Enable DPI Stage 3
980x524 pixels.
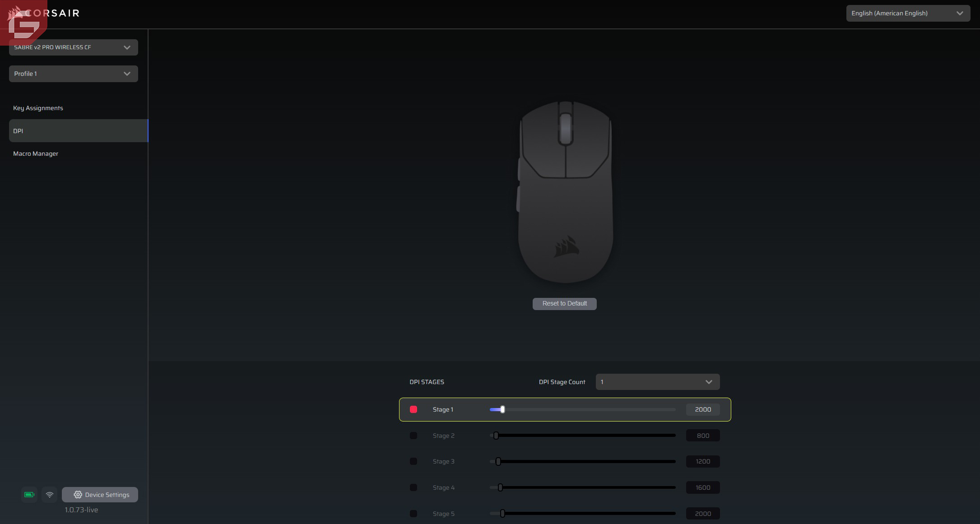413,461
